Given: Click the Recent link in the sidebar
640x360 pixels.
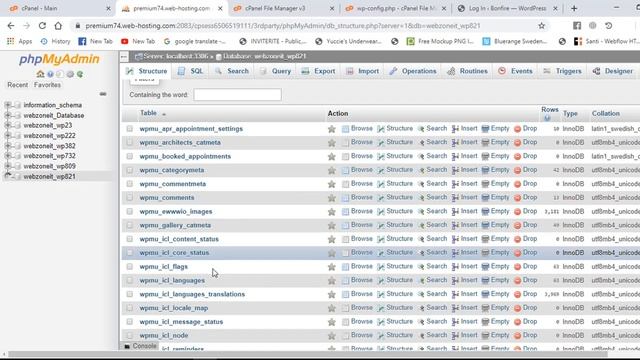Looking at the screenshot, I should click(x=18, y=85).
